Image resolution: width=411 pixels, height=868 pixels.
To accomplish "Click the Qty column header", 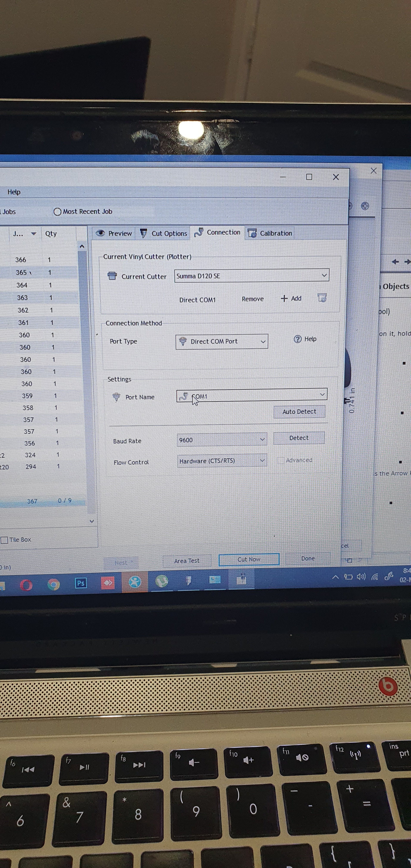I will pos(51,234).
